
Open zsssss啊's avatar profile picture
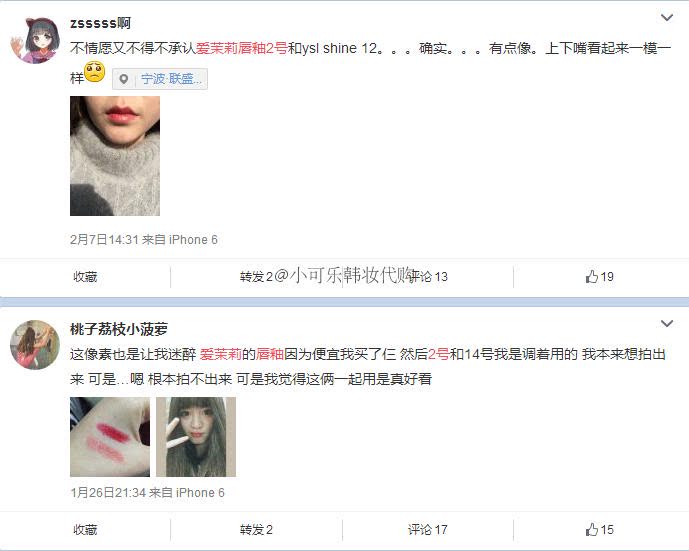[35, 40]
